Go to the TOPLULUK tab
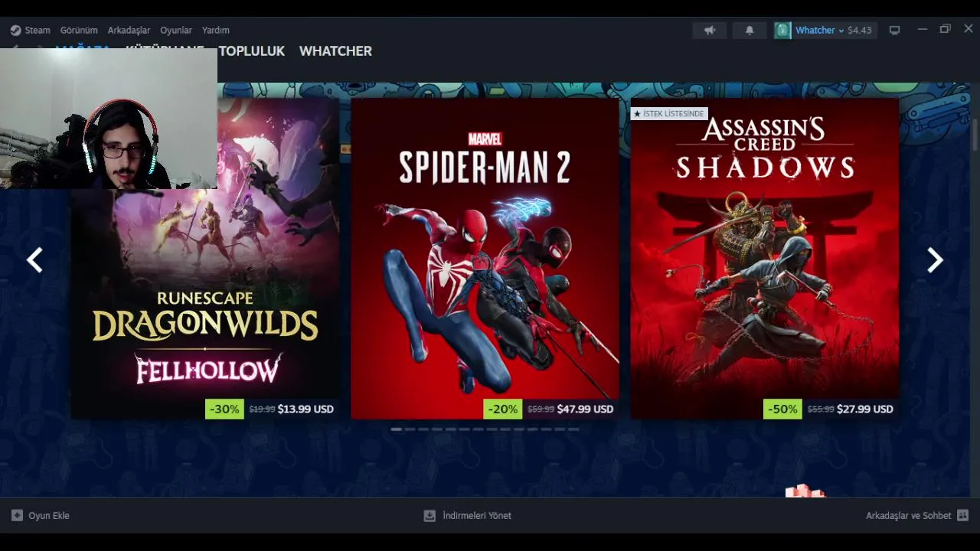The height and width of the screenshot is (551, 980). point(251,51)
